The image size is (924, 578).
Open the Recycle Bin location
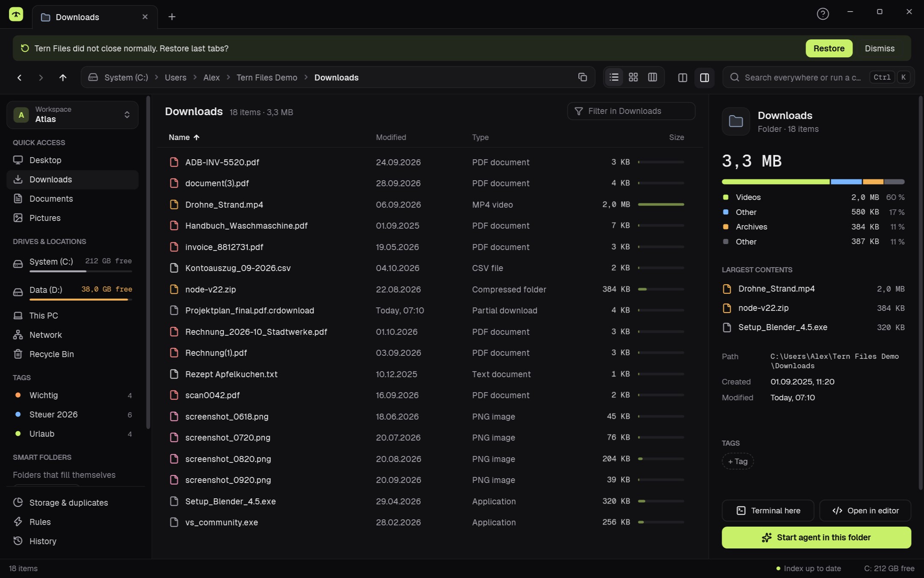[72, 354]
